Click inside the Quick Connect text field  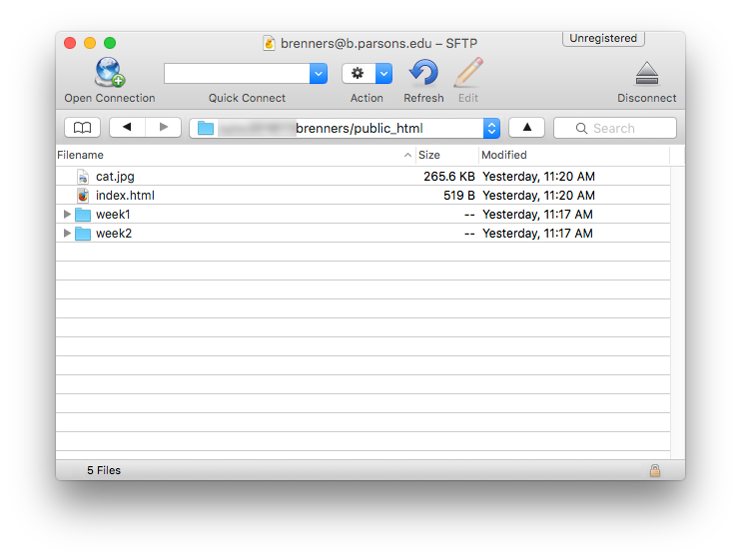click(x=237, y=74)
